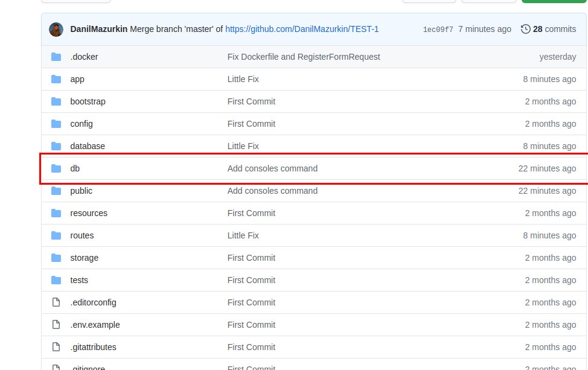Open the database folder
This screenshot has height=370, width=588.
click(x=88, y=146)
